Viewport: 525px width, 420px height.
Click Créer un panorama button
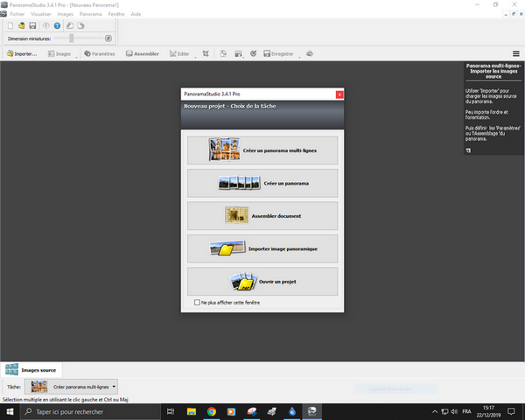coord(262,183)
